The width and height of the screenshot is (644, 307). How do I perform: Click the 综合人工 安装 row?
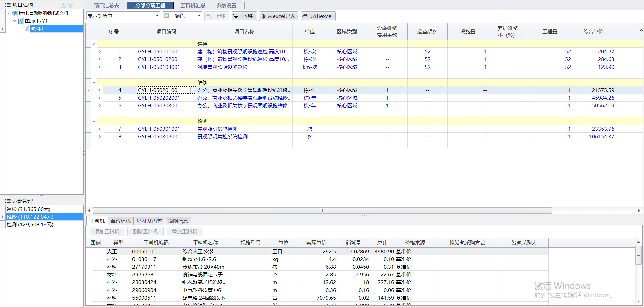[x=320, y=251]
